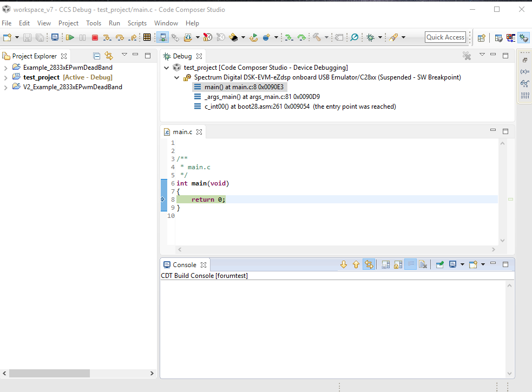
Task: Switch to the CCS Debug perspective icon
Action: tap(524, 38)
